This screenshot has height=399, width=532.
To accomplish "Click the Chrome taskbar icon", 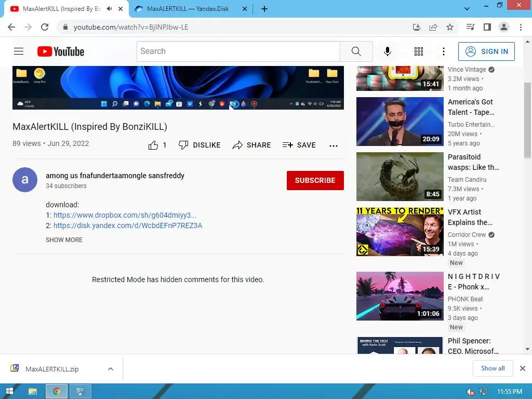I will (x=56, y=392).
